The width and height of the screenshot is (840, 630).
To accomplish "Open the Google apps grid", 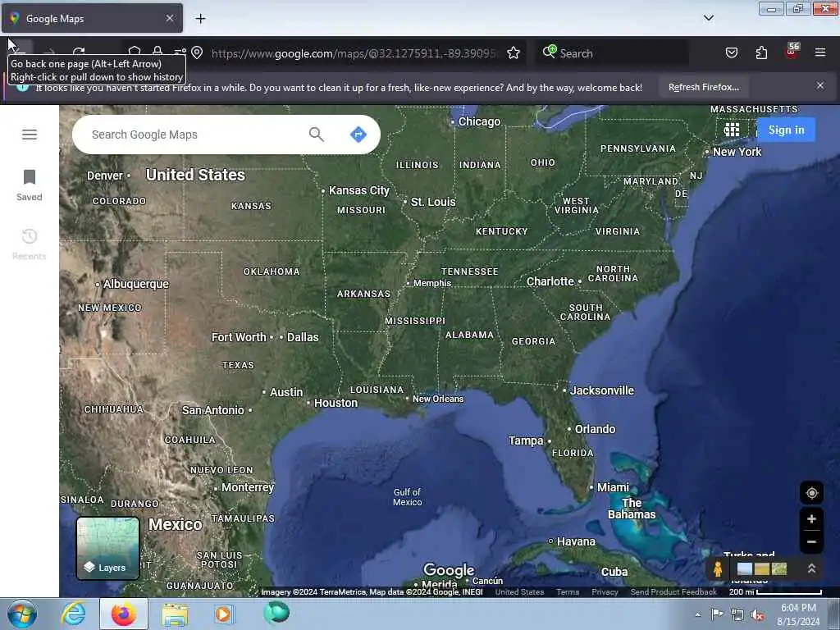I will [732, 130].
